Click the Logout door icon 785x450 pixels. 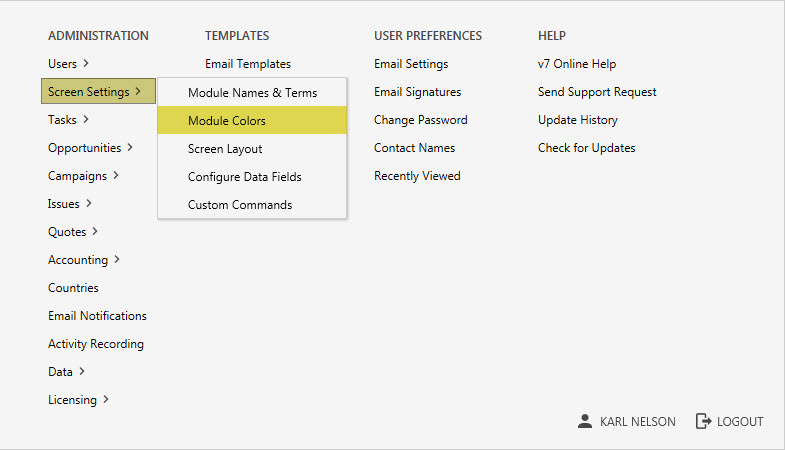coord(703,421)
